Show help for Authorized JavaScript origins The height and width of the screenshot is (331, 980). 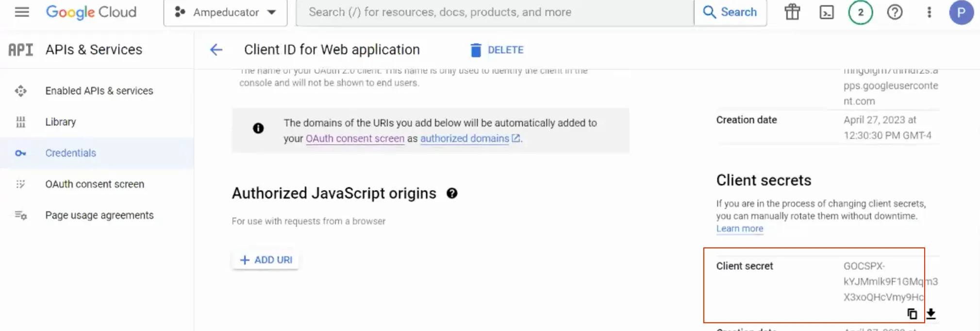click(452, 193)
